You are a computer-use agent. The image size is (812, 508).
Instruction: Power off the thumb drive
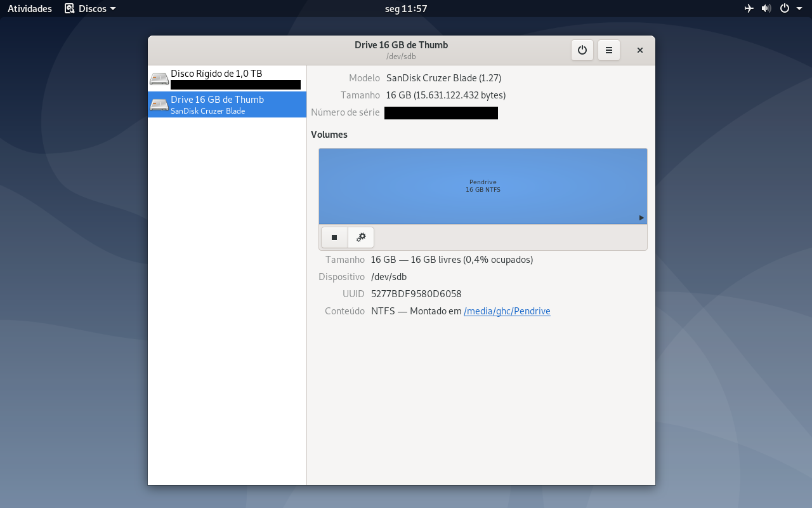(x=582, y=50)
